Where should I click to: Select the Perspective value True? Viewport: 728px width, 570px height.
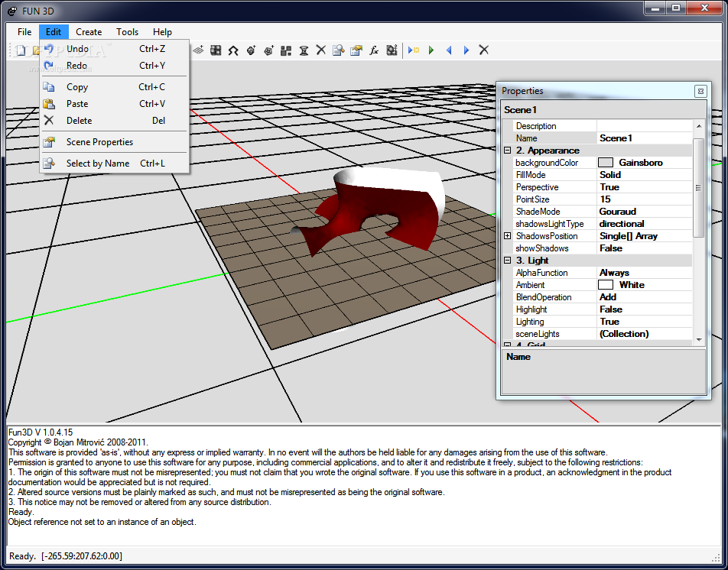[645, 187]
